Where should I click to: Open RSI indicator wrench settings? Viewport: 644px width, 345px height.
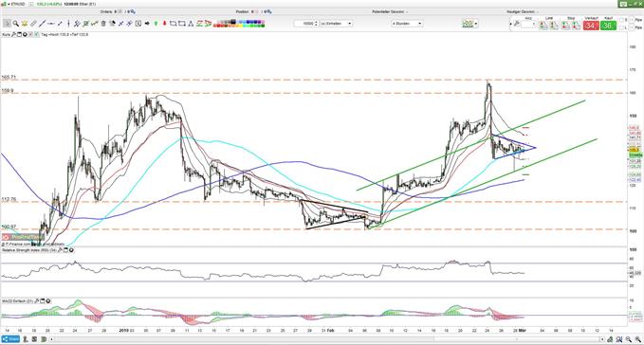(60, 250)
